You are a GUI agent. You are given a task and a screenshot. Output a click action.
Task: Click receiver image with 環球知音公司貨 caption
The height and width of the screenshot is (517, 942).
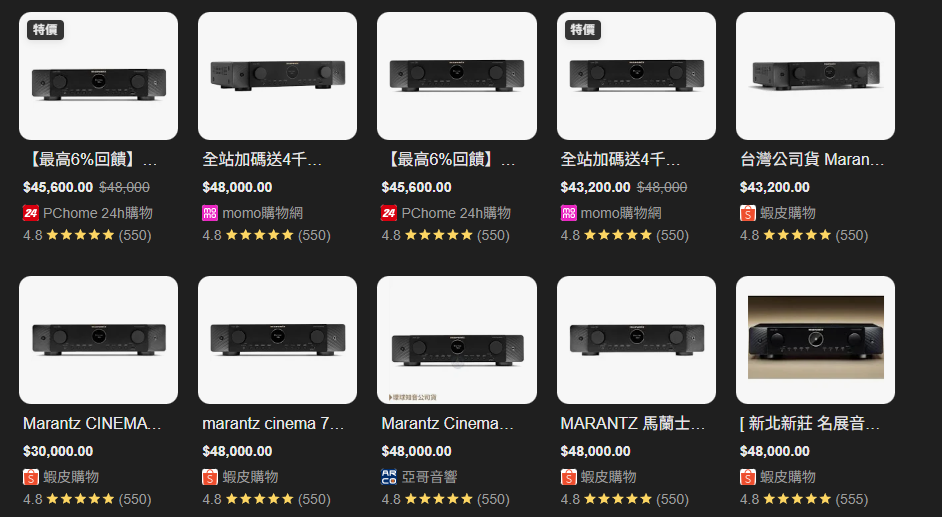tap(457, 340)
